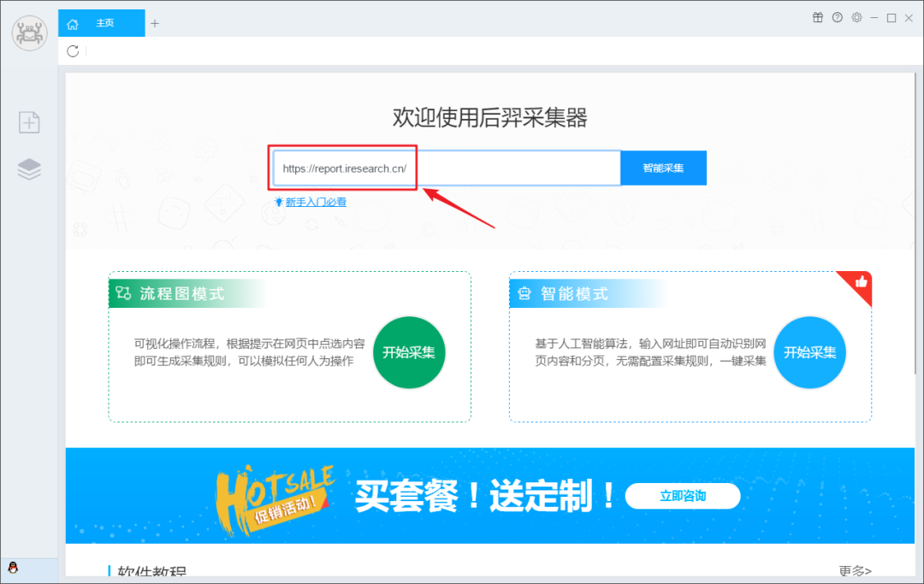
Task: Start 智能模式 with blue 开始采集 button
Action: 809,352
